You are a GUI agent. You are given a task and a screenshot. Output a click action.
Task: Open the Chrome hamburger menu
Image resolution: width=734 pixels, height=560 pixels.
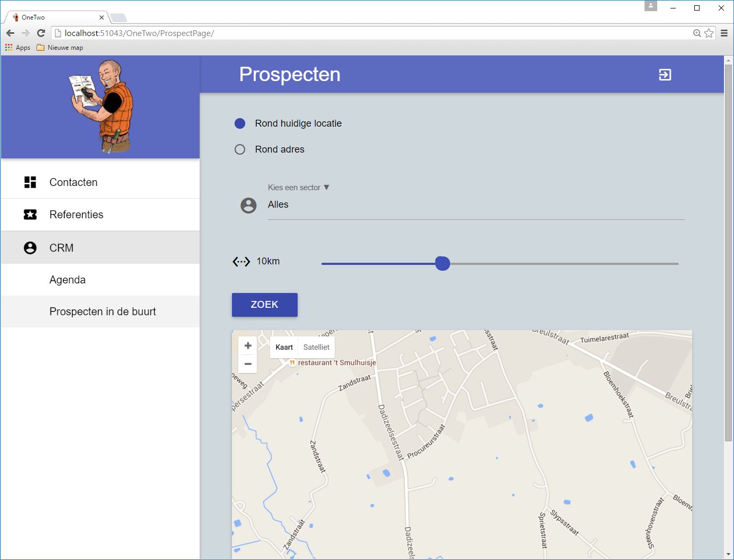point(724,33)
